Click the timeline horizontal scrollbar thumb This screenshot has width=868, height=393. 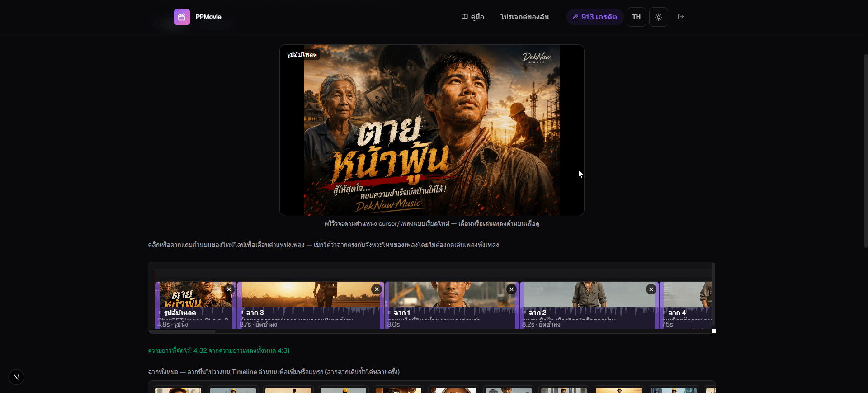(182, 331)
